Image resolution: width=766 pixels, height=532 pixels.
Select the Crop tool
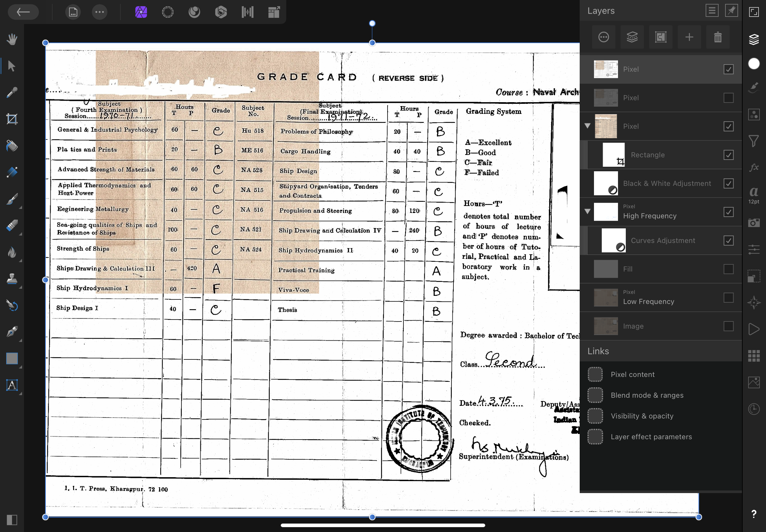pyautogui.click(x=12, y=119)
